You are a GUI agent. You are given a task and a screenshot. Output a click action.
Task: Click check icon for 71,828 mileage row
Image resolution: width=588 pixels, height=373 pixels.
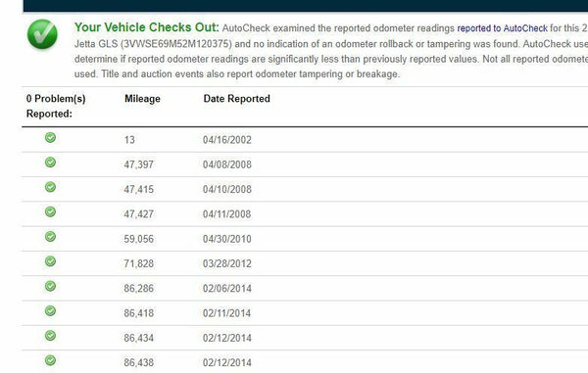(50, 261)
